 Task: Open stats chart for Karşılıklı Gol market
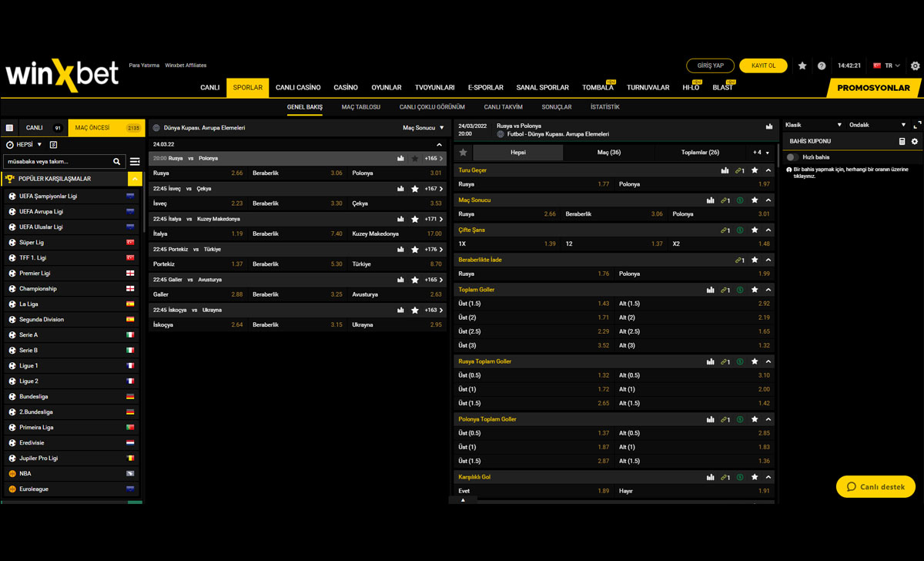(x=710, y=478)
